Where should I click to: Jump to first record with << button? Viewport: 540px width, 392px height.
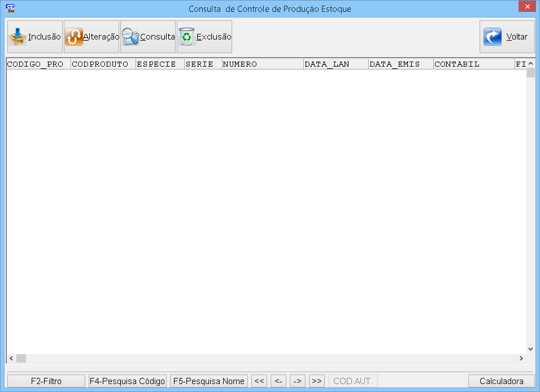pyautogui.click(x=259, y=381)
